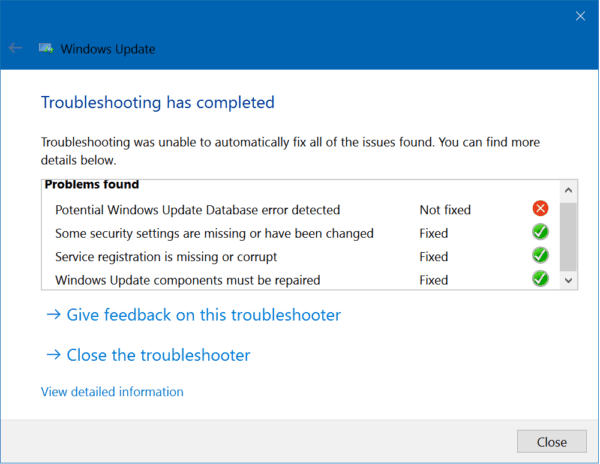Open View detailed information link
The image size is (600, 464).
(x=112, y=392)
